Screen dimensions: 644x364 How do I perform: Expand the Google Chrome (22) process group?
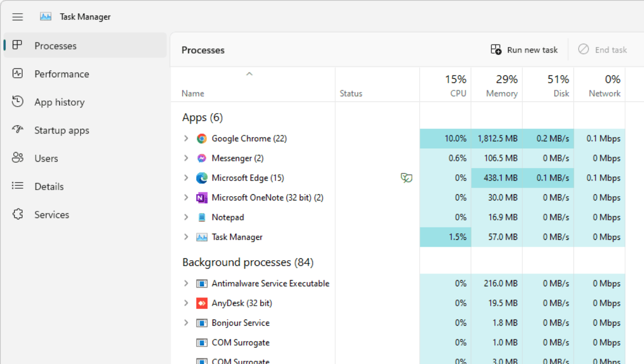[x=186, y=138]
